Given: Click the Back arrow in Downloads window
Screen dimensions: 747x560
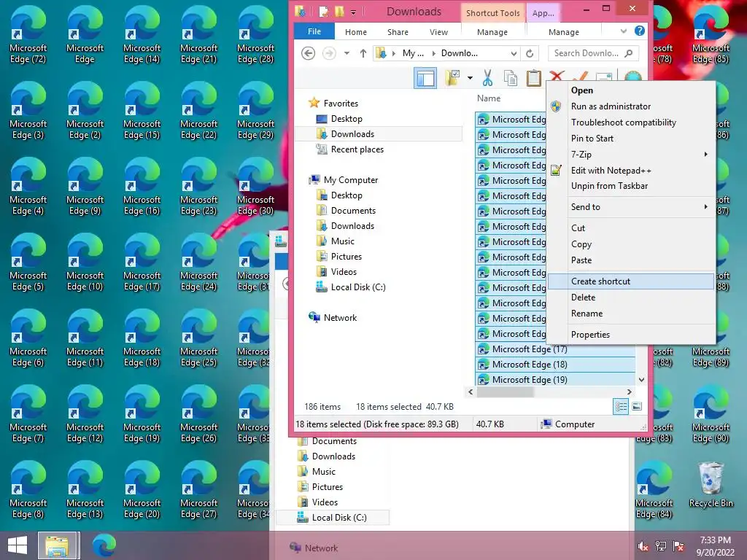Looking at the screenshot, I should (x=309, y=53).
